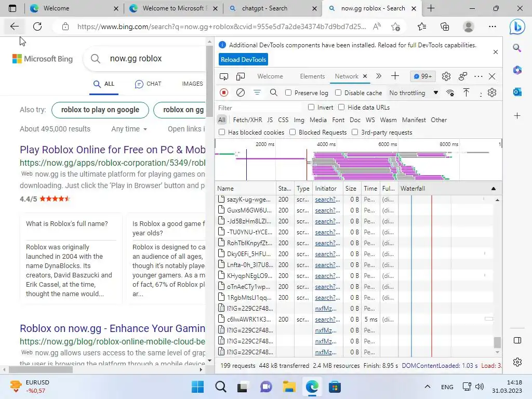Enable the Preserve log checkbox
The width and height of the screenshot is (532, 399).
click(x=288, y=92)
